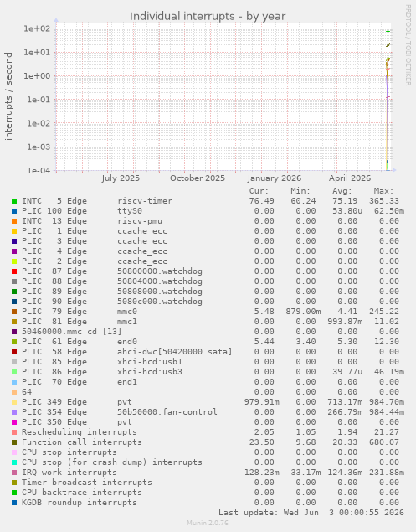Click the CPU stop (for crash dump) interrupts label

(x=112, y=462)
